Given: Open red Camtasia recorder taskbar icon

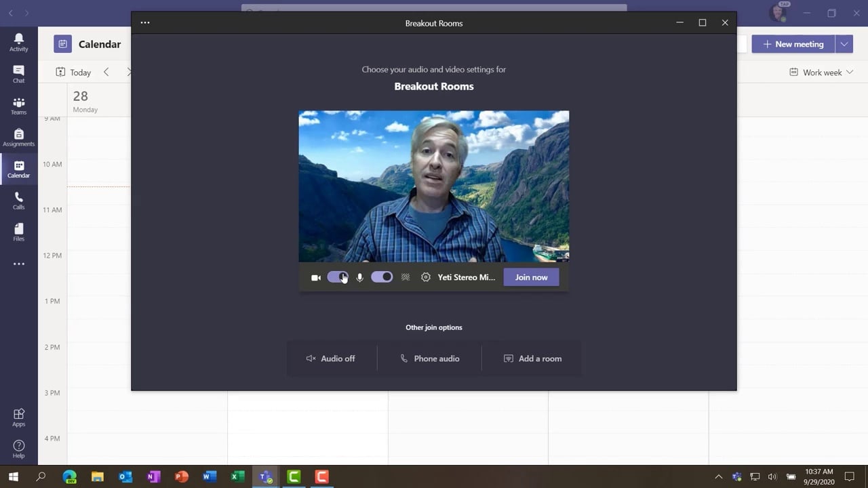Looking at the screenshot, I should pos(321,476).
